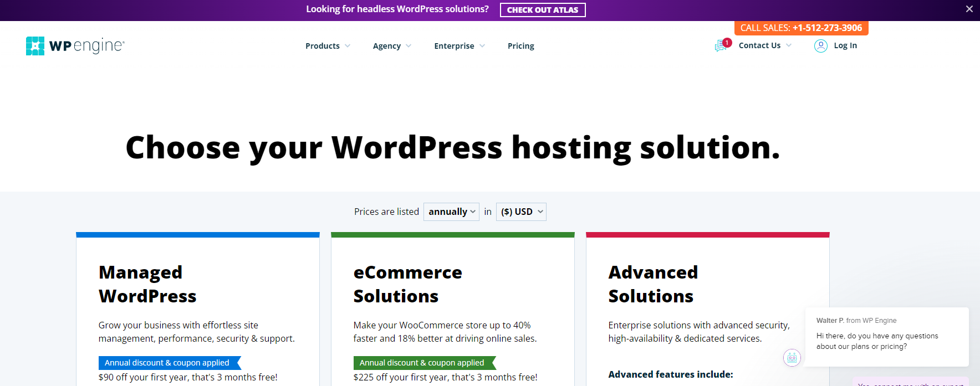Close the purple Atlas announcement banner
The width and height of the screenshot is (980, 386).
[969, 9]
